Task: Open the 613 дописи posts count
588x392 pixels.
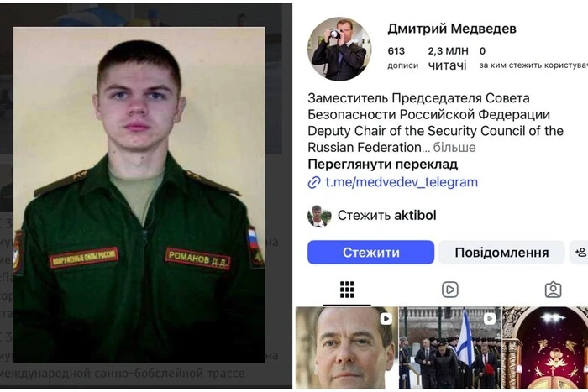Action: click(402, 58)
